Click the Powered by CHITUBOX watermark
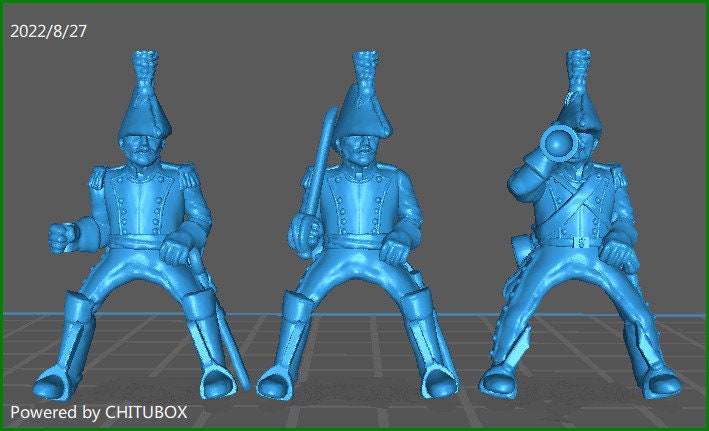 (x=97, y=412)
